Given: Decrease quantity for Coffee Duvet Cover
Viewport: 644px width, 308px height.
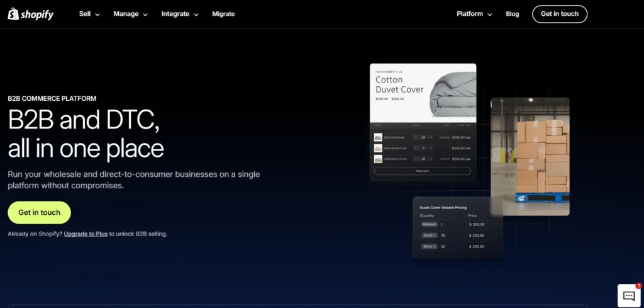Looking at the screenshot, I should pos(416,159).
